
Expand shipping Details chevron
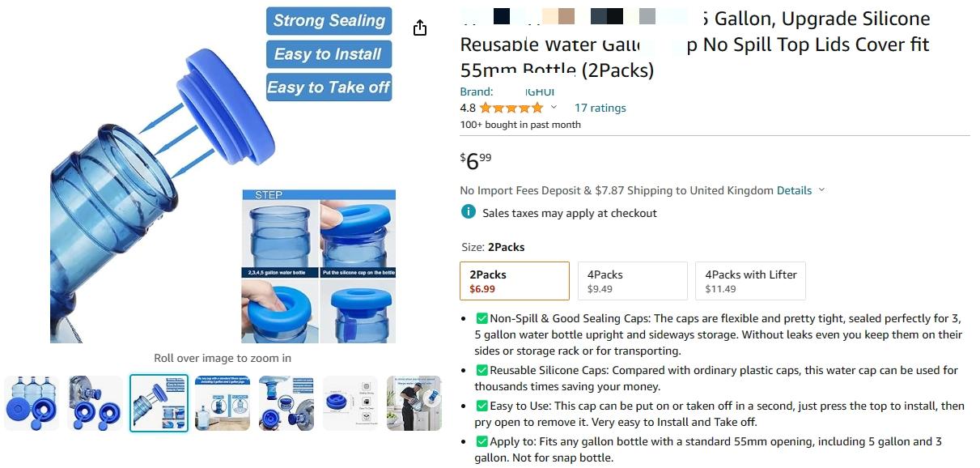tap(821, 190)
